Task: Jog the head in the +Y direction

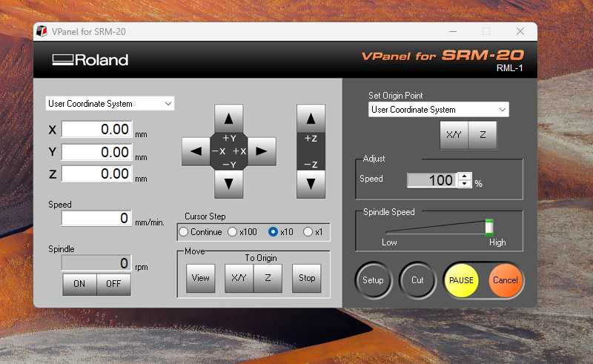Action: tap(228, 119)
